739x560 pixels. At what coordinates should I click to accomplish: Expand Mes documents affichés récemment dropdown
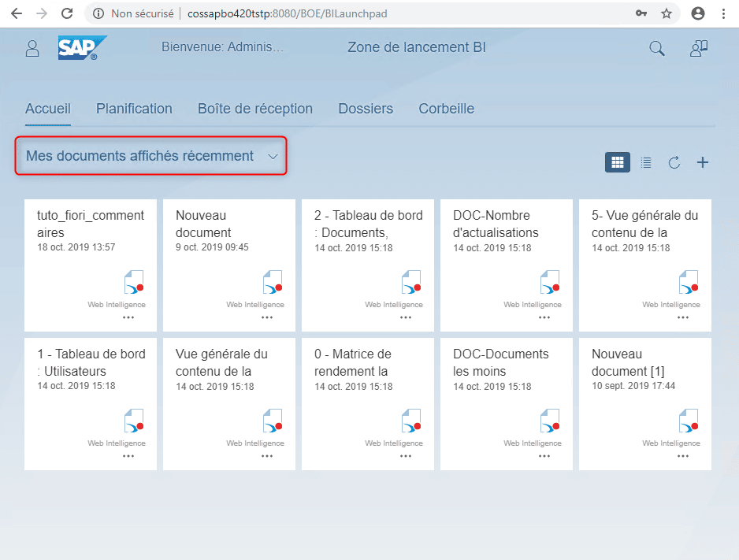273,157
